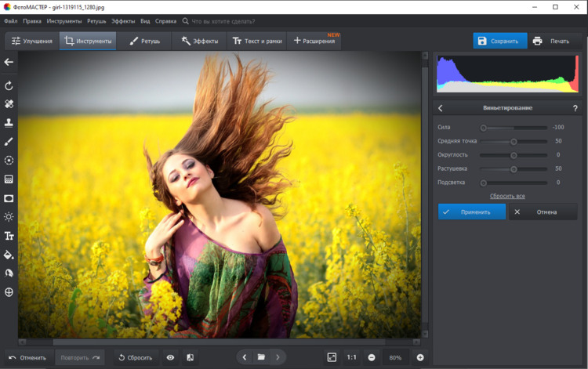
Task: Click the fit-to-screen icon in bottom bar
Action: click(332, 357)
